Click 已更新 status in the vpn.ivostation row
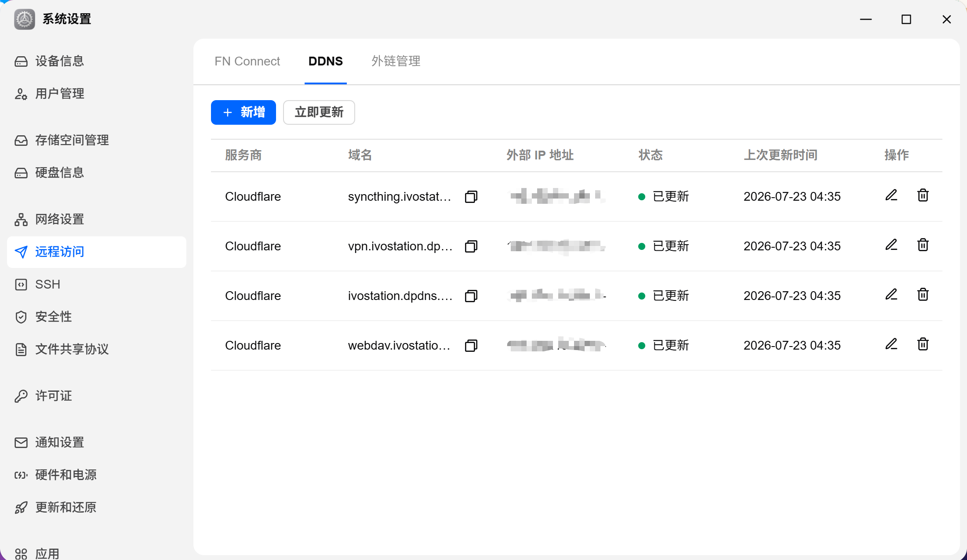This screenshot has width=967, height=560. click(x=664, y=246)
